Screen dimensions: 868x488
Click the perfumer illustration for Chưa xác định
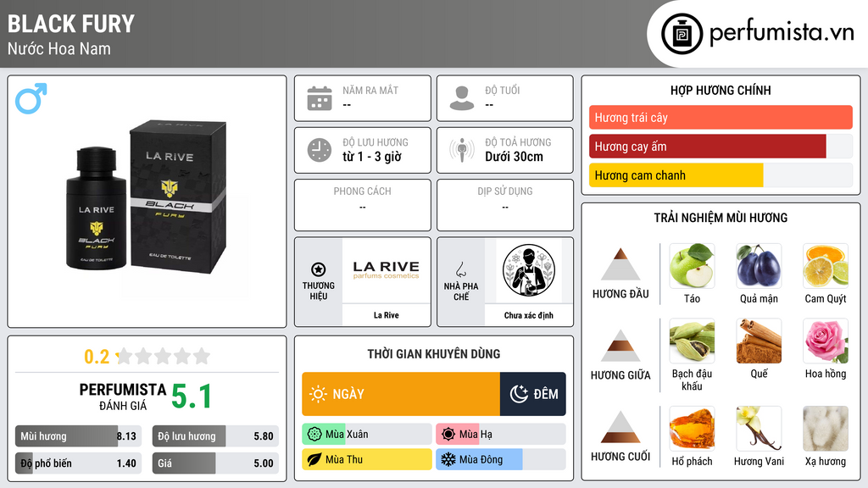coord(529,270)
